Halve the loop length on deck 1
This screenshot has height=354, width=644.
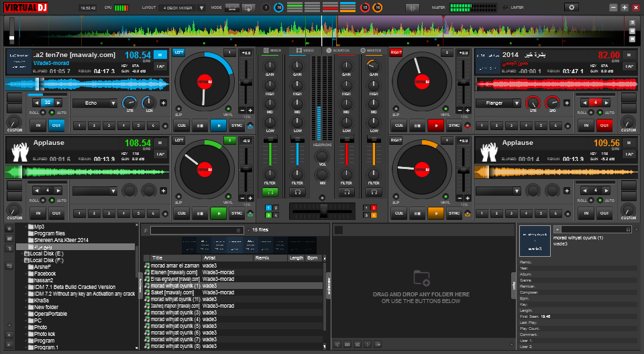click(x=36, y=103)
